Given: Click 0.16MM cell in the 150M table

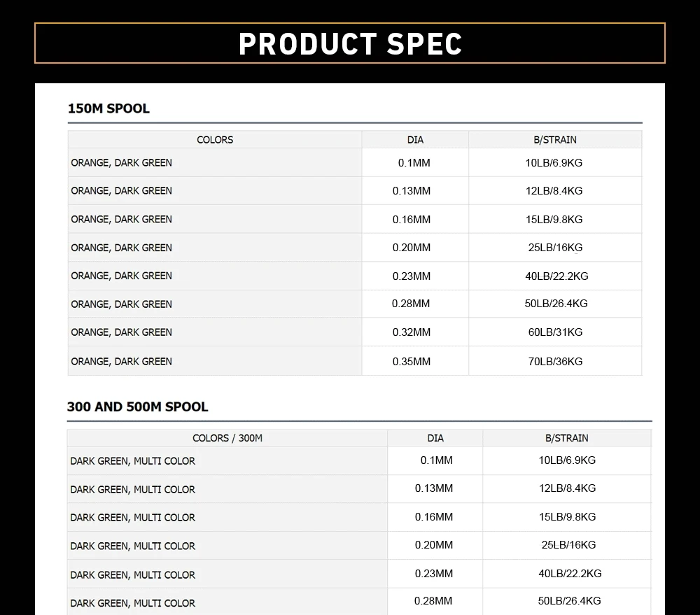Looking at the screenshot, I should click(412, 220).
